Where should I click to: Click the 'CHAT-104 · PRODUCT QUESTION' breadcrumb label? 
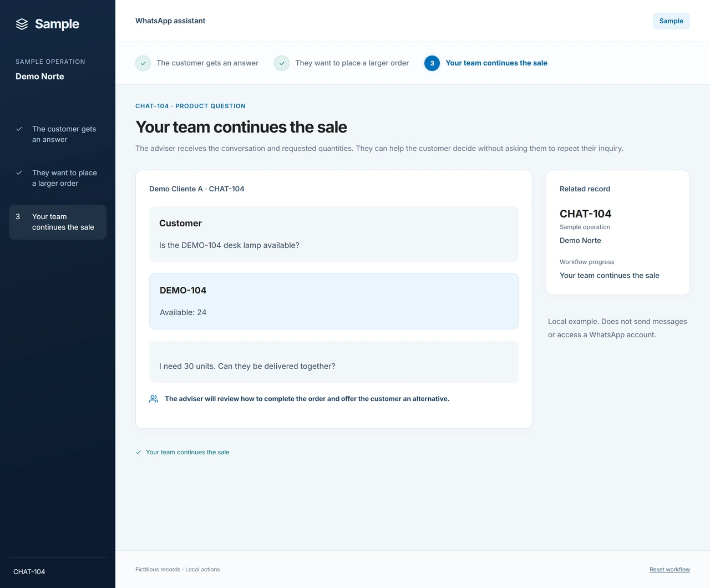pyautogui.click(x=190, y=106)
